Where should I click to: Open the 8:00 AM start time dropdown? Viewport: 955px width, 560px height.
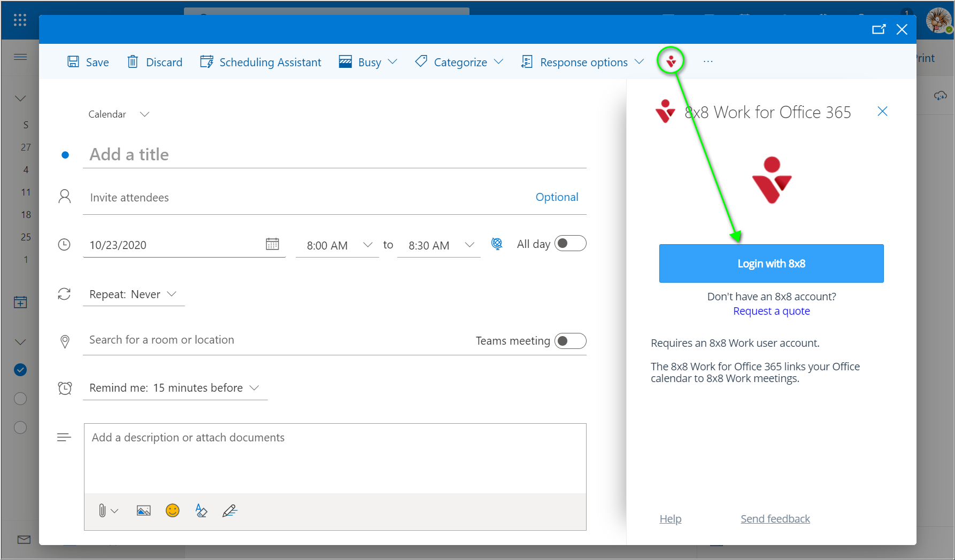[337, 245]
